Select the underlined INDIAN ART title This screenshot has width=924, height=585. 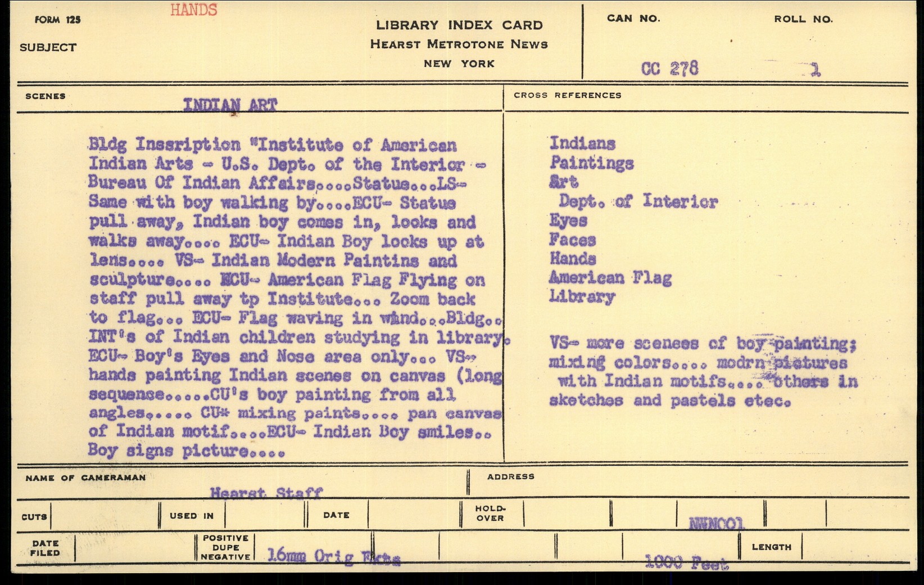click(x=230, y=105)
